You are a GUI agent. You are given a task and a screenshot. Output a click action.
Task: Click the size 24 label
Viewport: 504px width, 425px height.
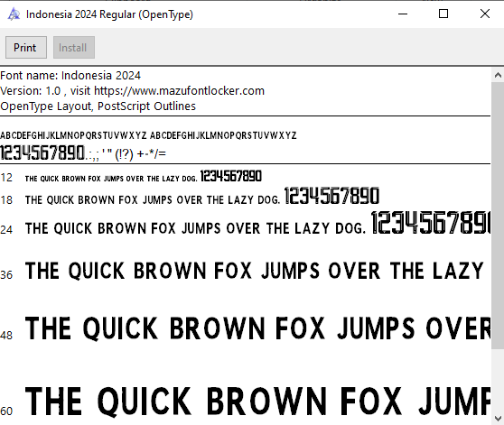pos(6,229)
